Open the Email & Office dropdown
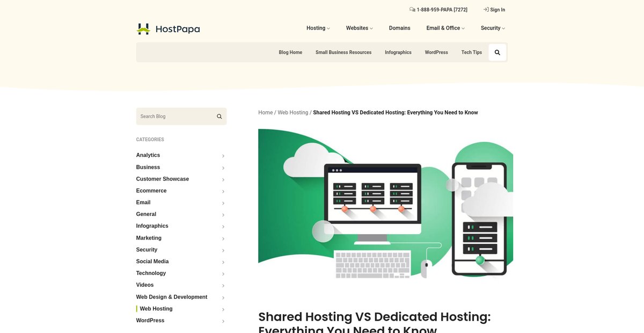 (x=445, y=28)
